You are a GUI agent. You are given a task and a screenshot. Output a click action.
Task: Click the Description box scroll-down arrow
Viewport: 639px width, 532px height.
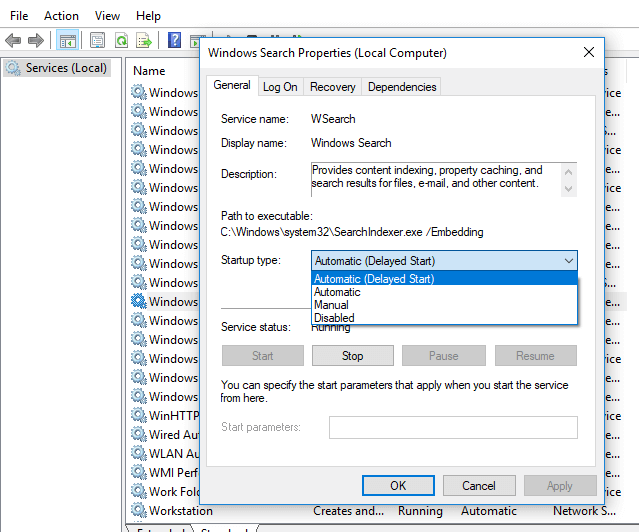568,189
